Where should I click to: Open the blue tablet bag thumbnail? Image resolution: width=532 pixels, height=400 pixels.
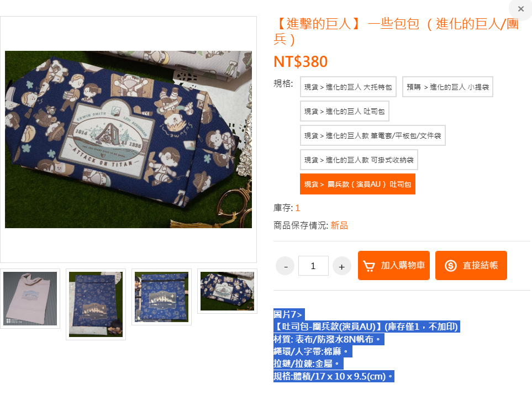coord(161,297)
